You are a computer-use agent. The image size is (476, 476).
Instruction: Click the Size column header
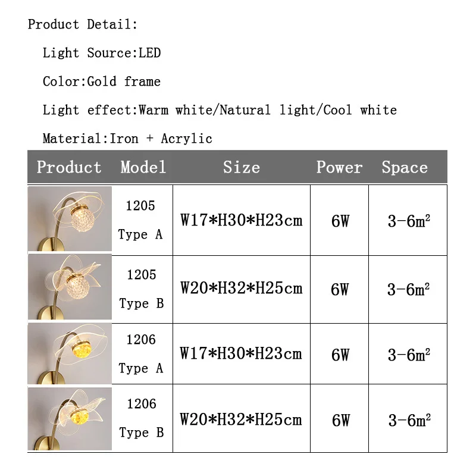click(241, 167)
